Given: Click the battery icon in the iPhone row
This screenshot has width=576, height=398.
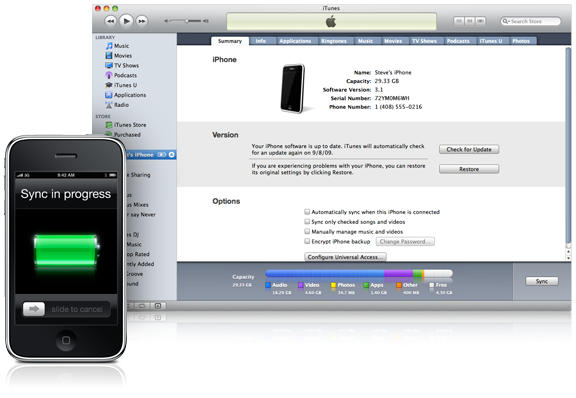Looking at the screenshot, I should [162, 155].
